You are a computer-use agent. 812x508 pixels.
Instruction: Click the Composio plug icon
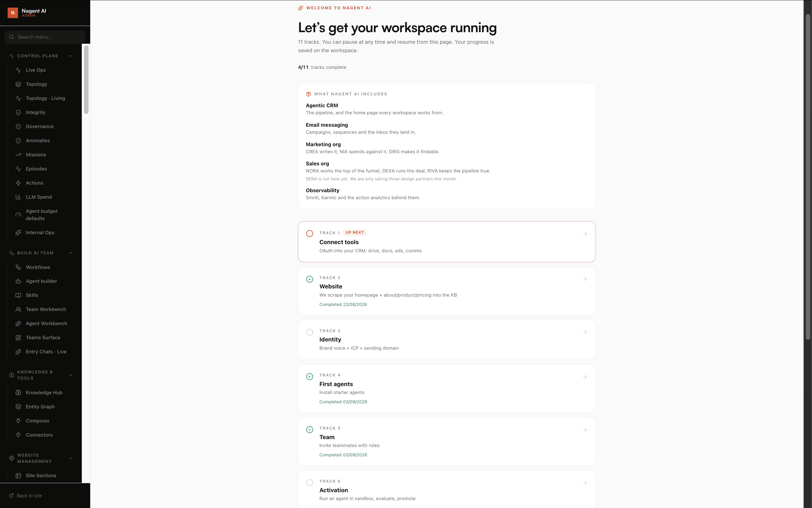point(18,421)
